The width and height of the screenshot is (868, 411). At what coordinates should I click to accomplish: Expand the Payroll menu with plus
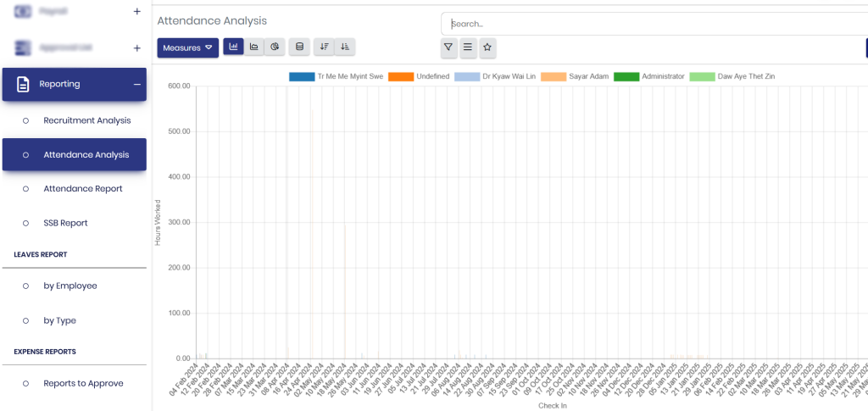[x=137, y=11]
